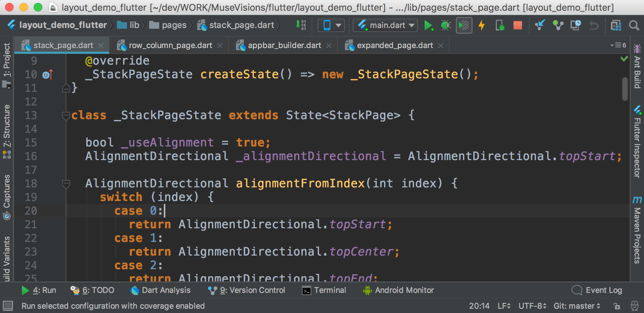
Task: Click the pages folder breadcrumb
Action: (x=168, y=25)
